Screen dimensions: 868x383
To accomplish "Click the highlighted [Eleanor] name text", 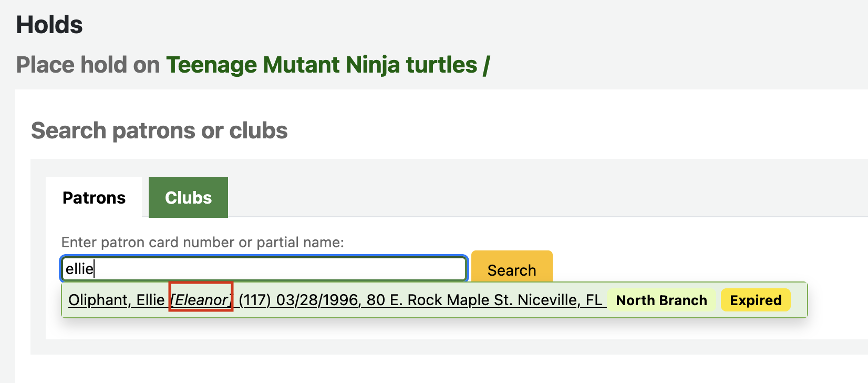I will click(201, 300).
